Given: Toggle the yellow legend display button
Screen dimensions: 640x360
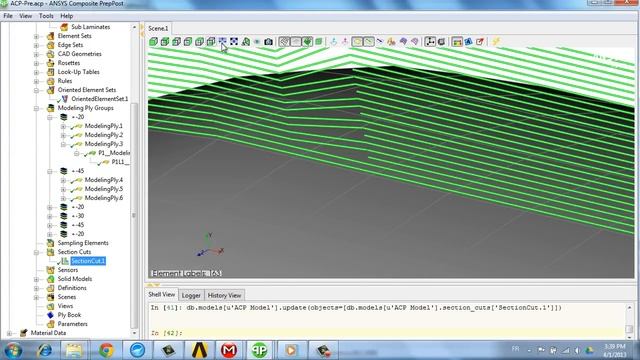Looking at the screenshot, I should tap(457, 41).
